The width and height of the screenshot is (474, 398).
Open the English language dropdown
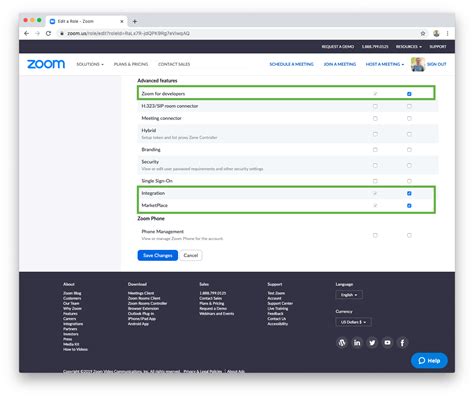349,295
